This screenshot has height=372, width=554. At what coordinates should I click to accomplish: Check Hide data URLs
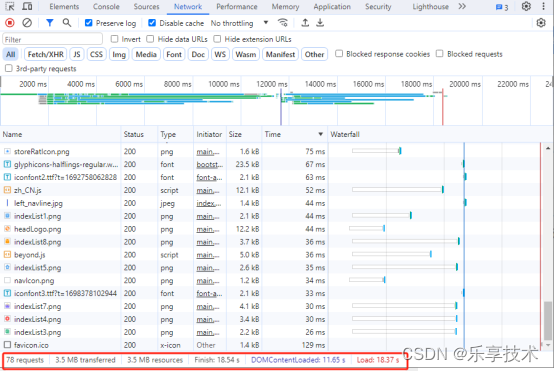(150, 39)
